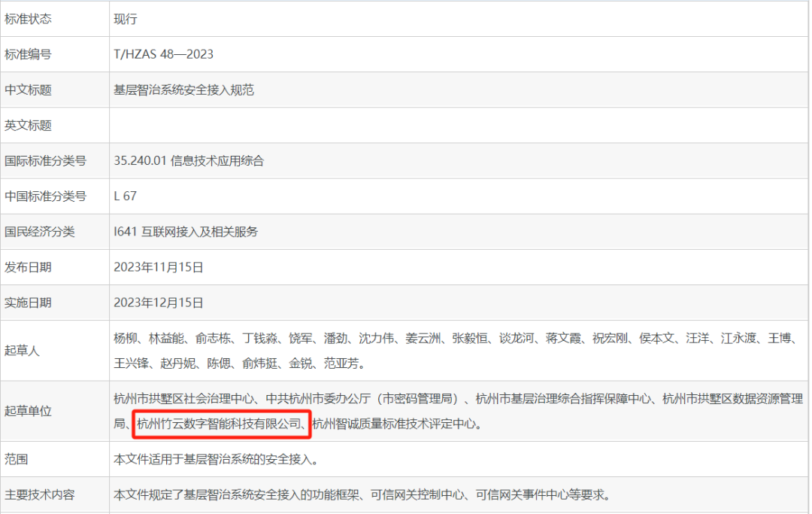The height and width of the screenshot is (514, 812).
Task: Select the standard number T/HZAS 48—2023
Action: [163, 54]
